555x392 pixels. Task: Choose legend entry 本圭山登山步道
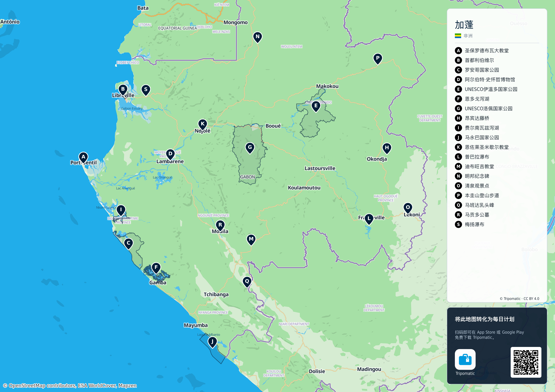[x=477, y=195]
